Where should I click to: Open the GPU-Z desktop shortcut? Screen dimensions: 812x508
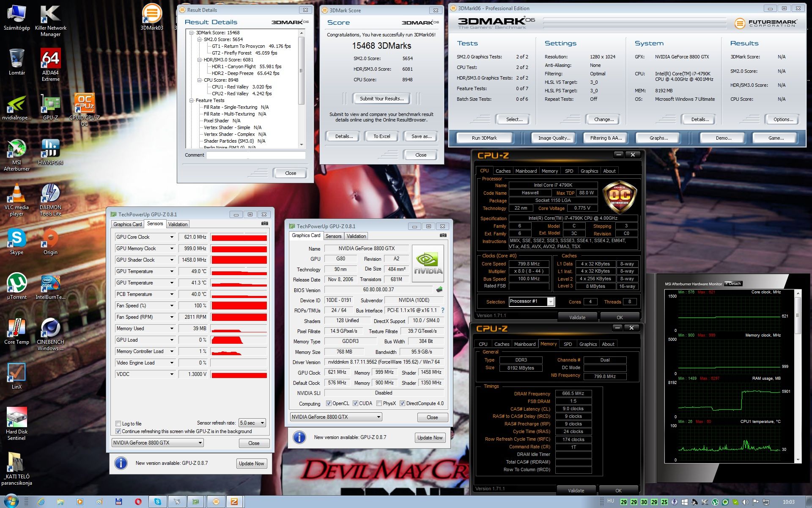(x=50, y=108)
